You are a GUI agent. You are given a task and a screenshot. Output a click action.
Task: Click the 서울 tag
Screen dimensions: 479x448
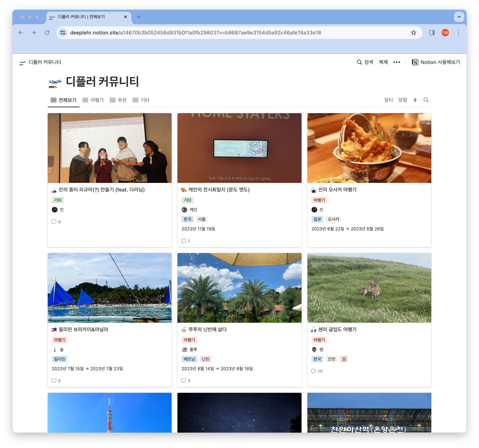click(x=202, y=219)
